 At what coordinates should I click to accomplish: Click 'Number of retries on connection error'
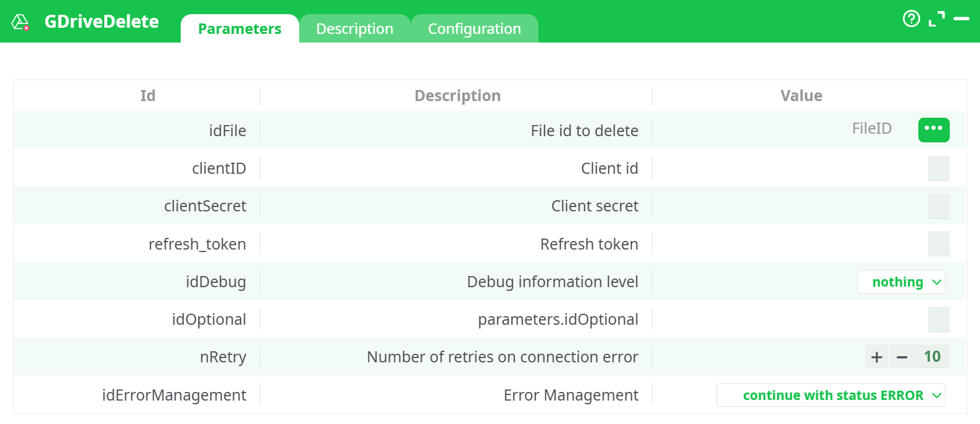(503, 357)
